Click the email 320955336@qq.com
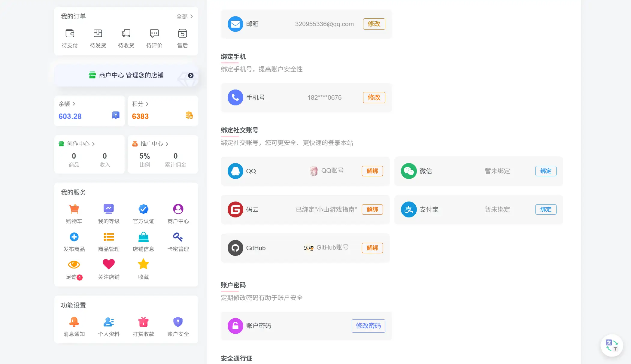 coord(324,24)
